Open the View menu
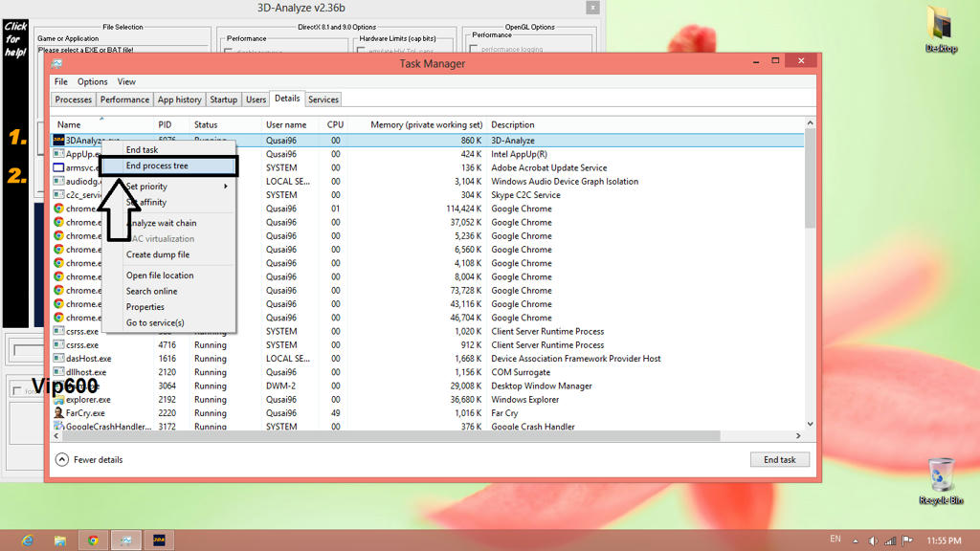 126,82
